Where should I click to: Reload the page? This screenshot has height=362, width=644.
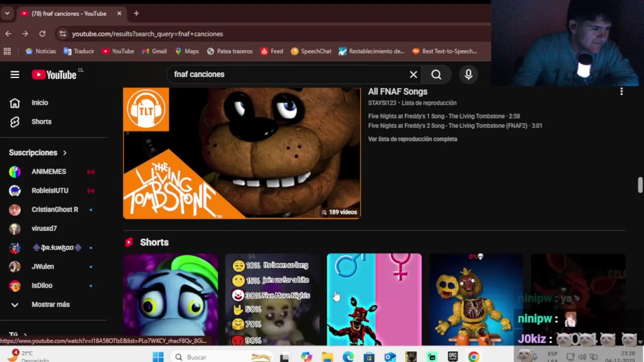click(x=42, y=34)
